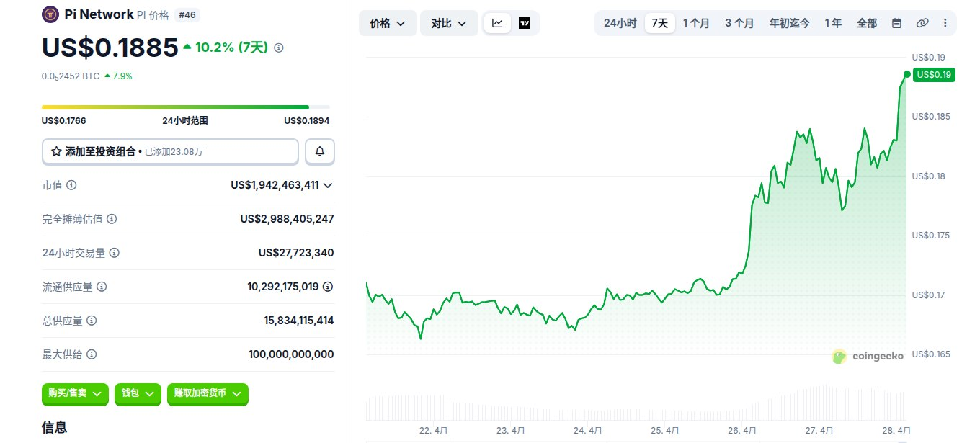Screen dimensions: 980x443
Task: Click the value US$2,988,405,247
Action: pos(287,219)
